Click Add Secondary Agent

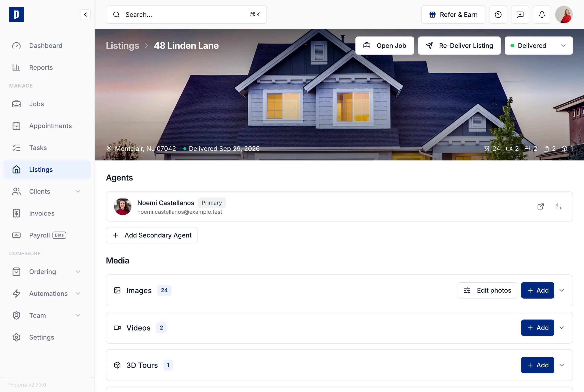tap(152, 235)
